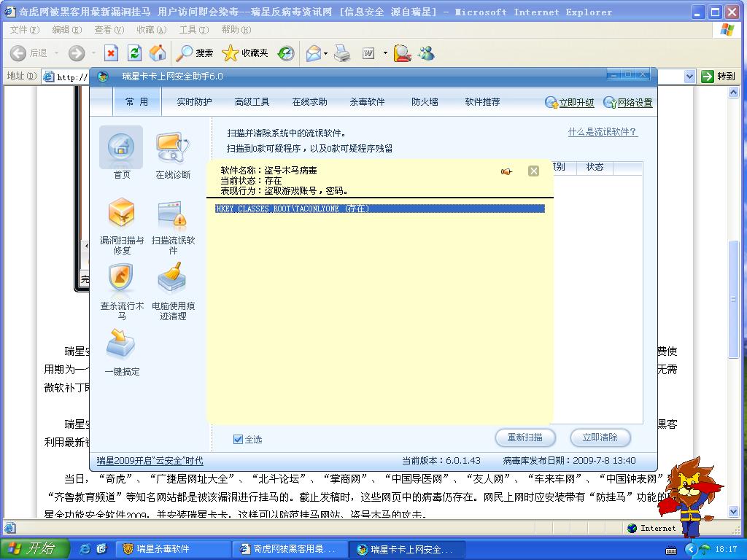
Task: Click Edit with Word icon
Action: 368,53
